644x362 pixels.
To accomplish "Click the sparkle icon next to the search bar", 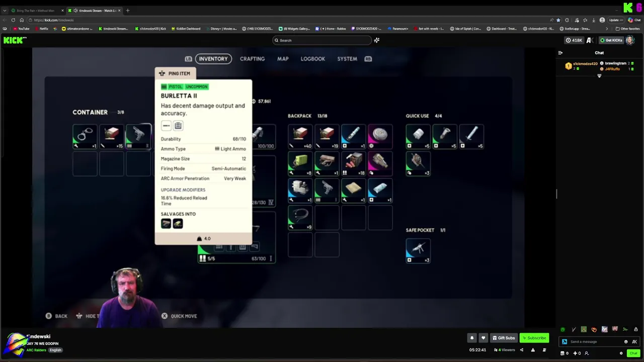I will tap(376, 40).
